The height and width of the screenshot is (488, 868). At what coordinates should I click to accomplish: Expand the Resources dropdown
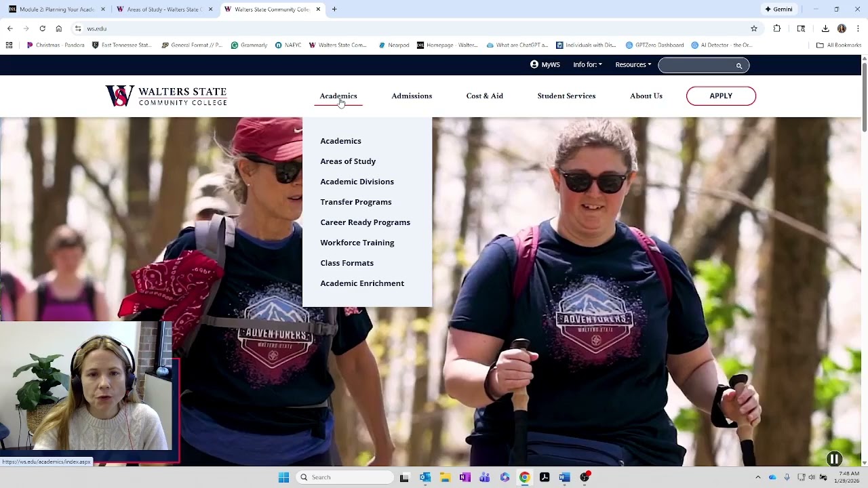pos(633,65)
